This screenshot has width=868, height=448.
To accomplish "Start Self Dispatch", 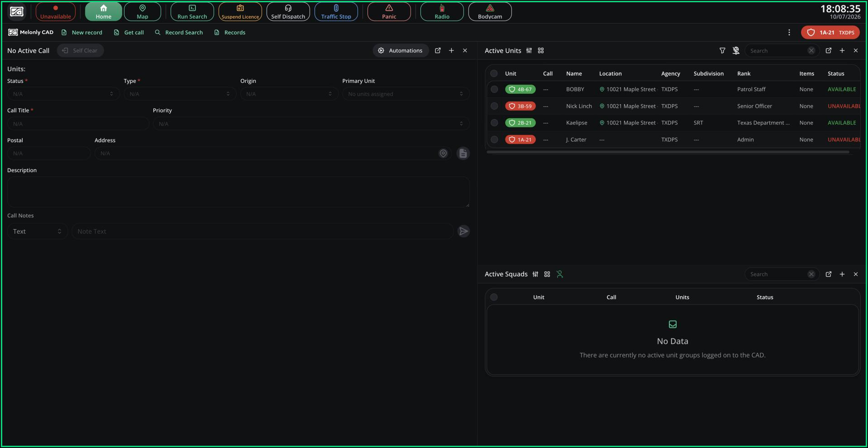I will (x=288, y=12).
